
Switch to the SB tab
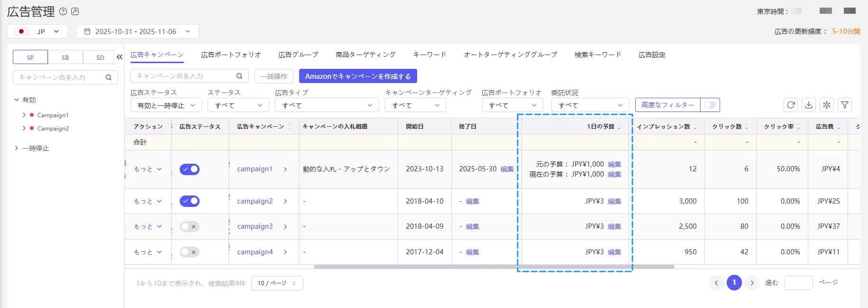point(65,57)
